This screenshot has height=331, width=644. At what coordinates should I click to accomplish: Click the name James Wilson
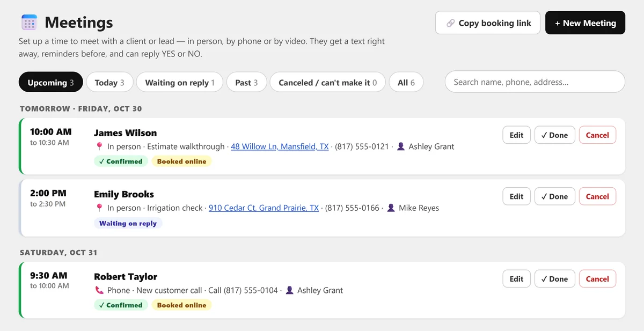coord(126,133)
